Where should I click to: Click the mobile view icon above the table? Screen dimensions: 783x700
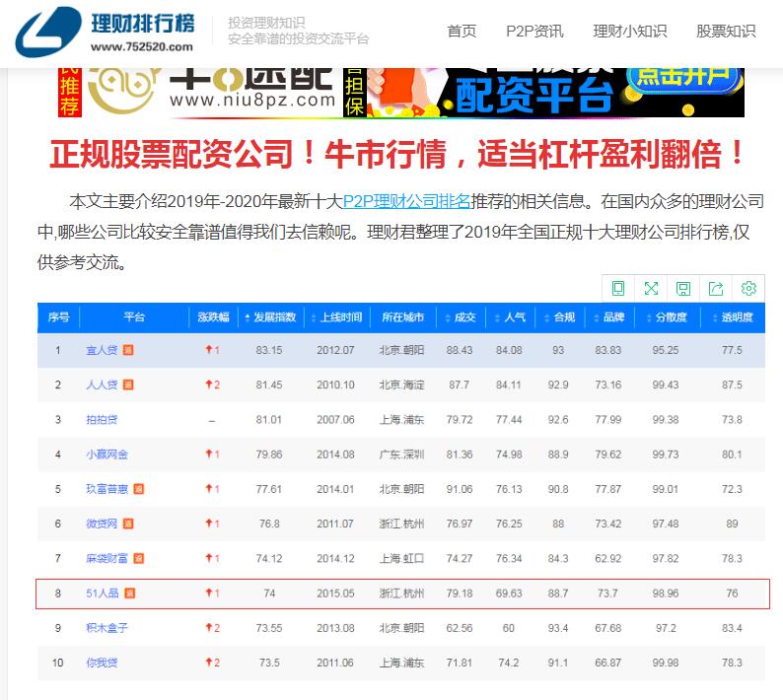point(618,288)
